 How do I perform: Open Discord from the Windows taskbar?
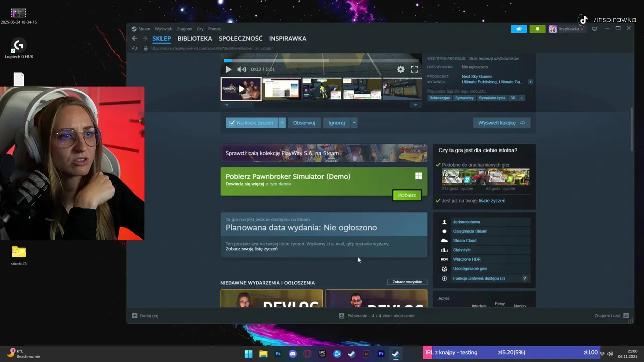pos(293,354)
